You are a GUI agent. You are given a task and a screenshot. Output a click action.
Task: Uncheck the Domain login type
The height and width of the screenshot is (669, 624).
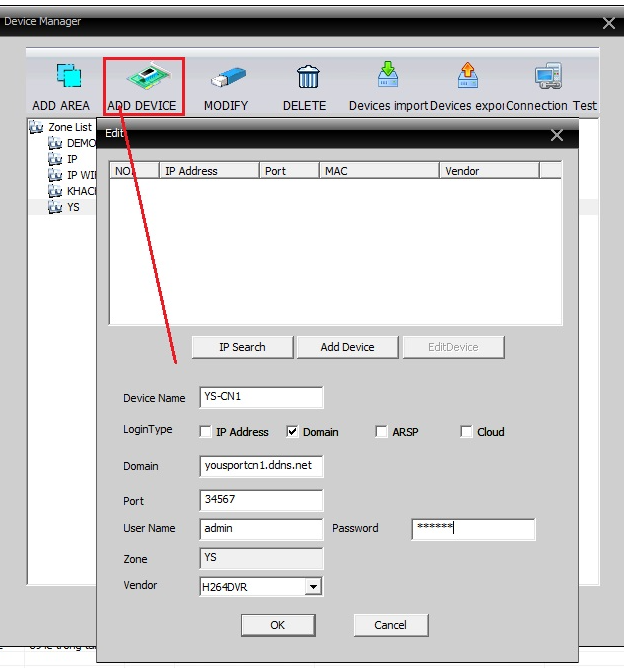(293, 432)
